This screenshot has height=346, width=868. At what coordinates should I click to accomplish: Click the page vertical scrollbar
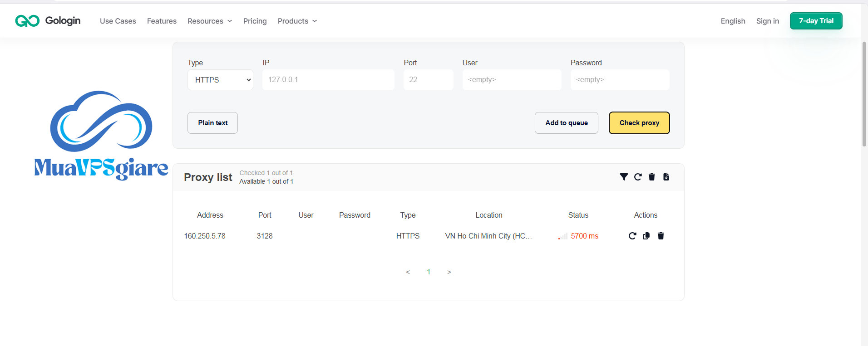point(864,94)
